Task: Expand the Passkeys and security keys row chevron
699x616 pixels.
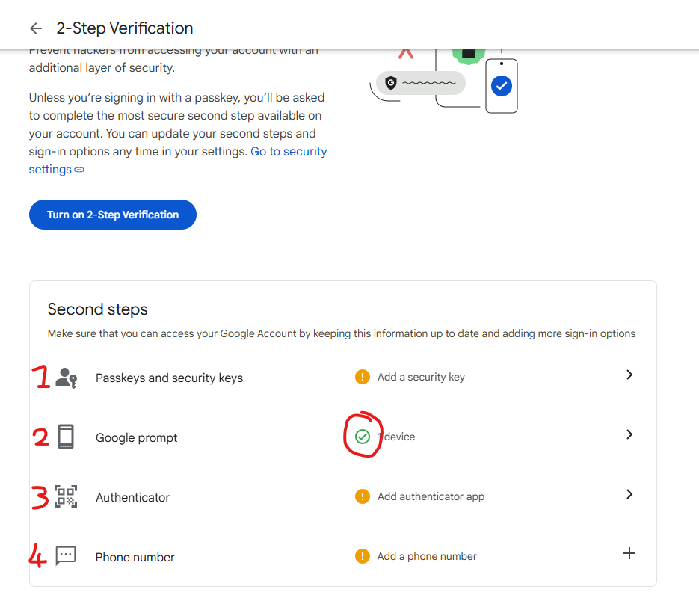Action: click(x=629, y=375)
